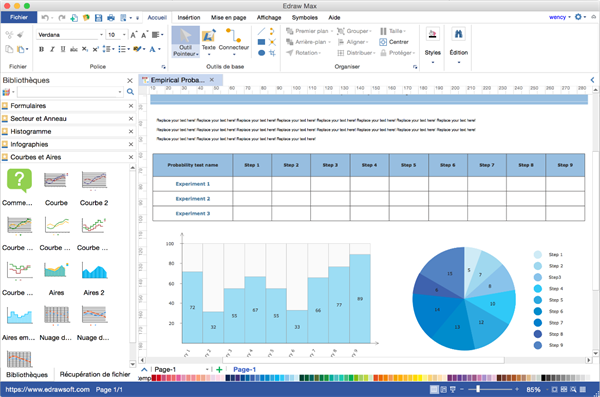Viewport: 600px width, 397px height.
Task: Open the Fichier menu
Action: [x=19, y=17]
